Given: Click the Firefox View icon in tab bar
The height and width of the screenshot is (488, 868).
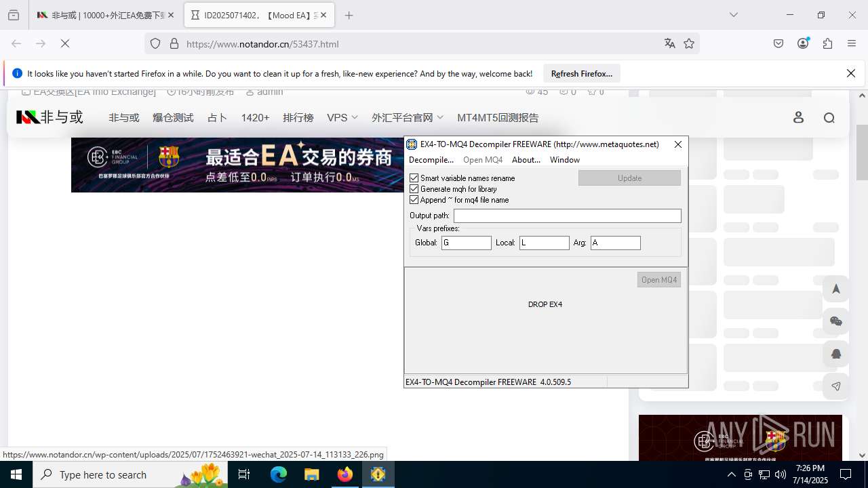Looking at the screenshot, I should click(x=14, y=15).
